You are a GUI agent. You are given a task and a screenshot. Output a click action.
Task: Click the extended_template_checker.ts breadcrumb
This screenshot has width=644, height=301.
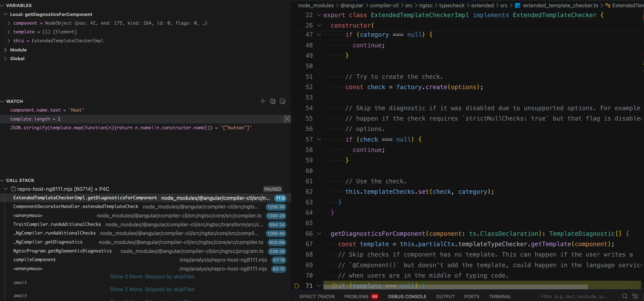pos(561,6)
